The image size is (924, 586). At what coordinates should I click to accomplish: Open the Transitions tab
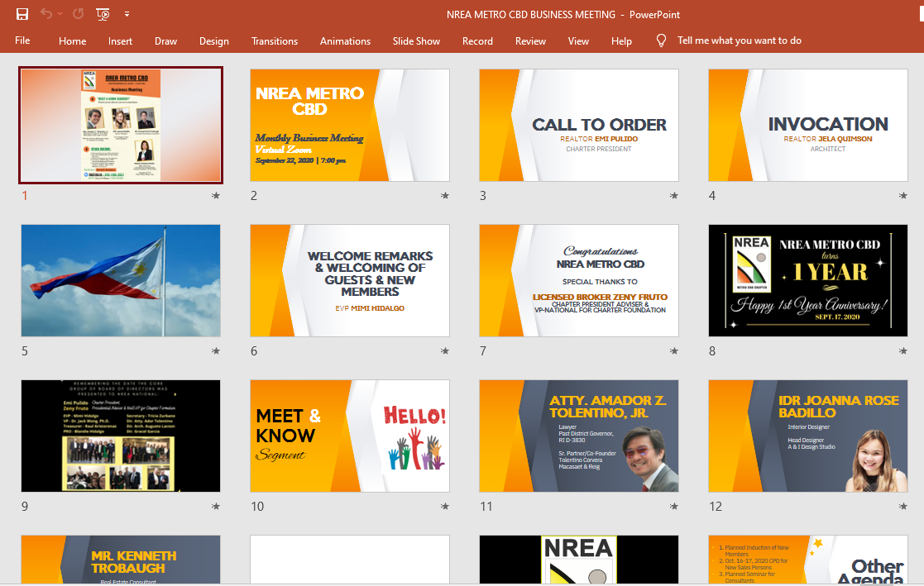[275, 41]
